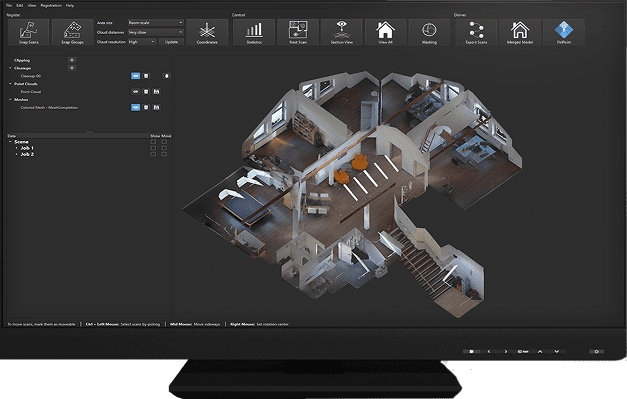Collapse the Scene tree node

click(x=10, y=142)
